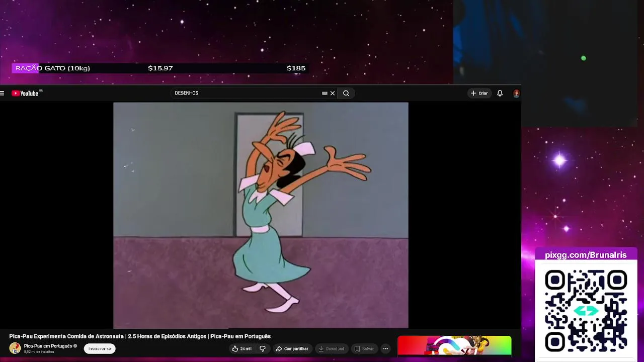Click the Salvar save button
Image resolution: width=644 pixels, height=362 pixels.
point(364,348)
